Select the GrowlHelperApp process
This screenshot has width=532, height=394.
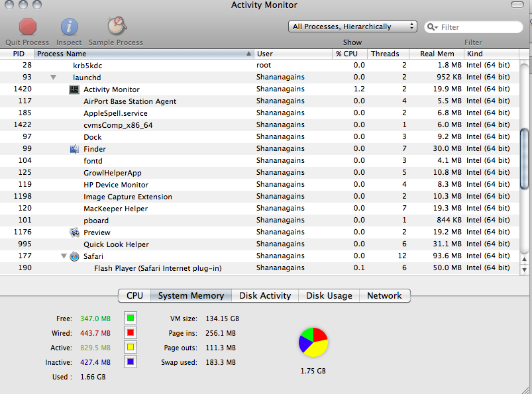[x=260, y=173]
